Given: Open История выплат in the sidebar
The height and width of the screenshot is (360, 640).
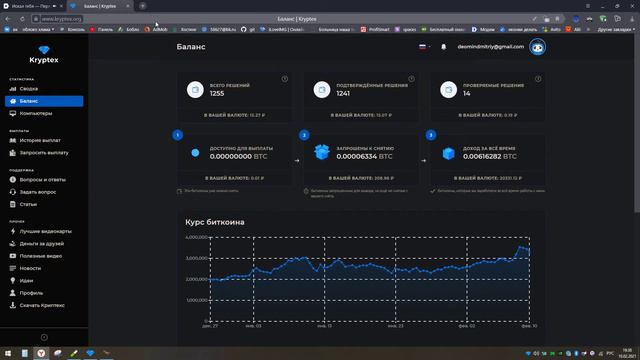Looking at the screenshot, I should pos(40,140).
